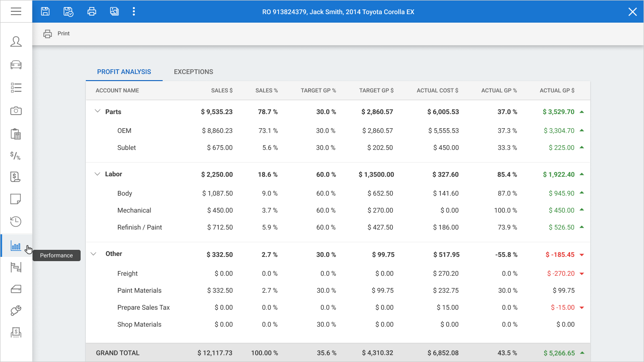The width and height of the screenshot is (644, 362).
Task: Click Grand Total actual GP $ 5,266.65
Action: [559, 353]
